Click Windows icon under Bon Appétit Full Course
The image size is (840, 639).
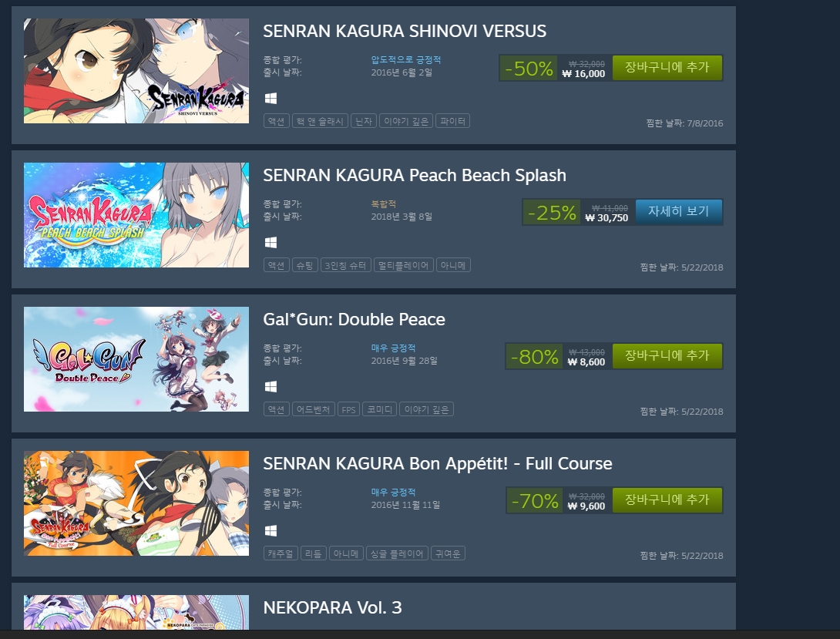pyautogui.click(x=270, y=531)
